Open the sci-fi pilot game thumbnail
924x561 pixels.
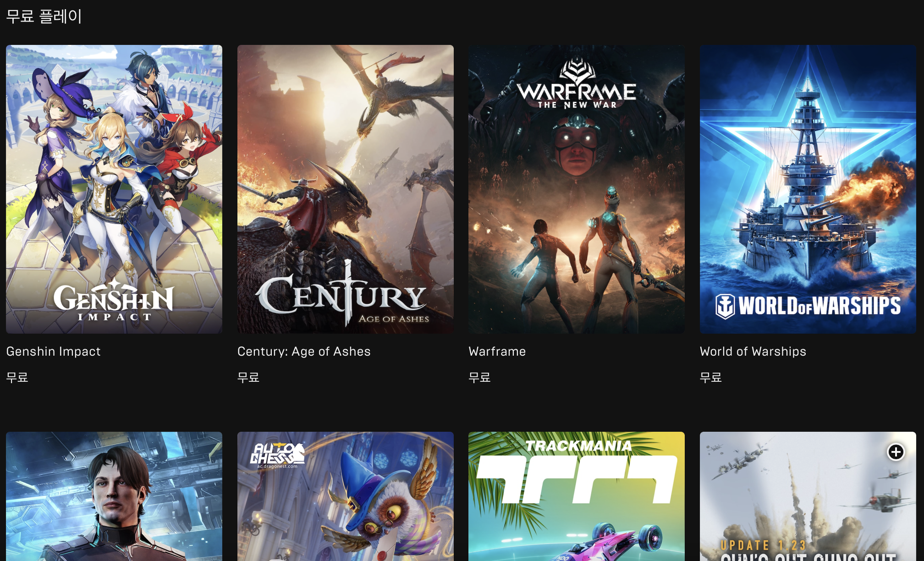tap(114, 496)
